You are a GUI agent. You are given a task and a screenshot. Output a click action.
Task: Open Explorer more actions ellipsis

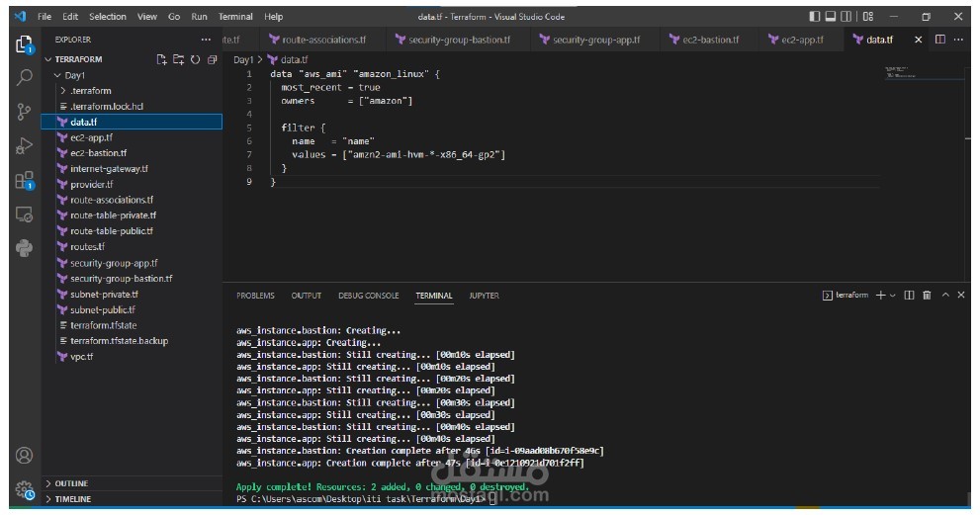coord(206,40)
